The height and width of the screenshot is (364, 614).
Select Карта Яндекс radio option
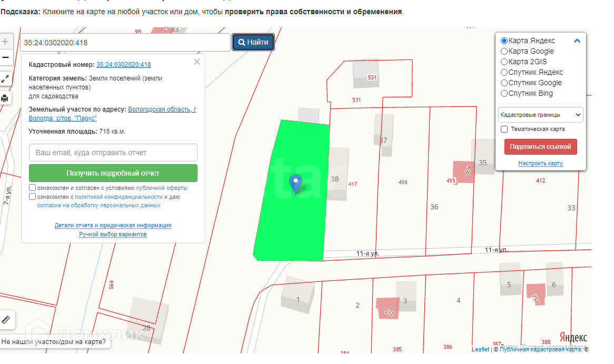coord(504,41)
